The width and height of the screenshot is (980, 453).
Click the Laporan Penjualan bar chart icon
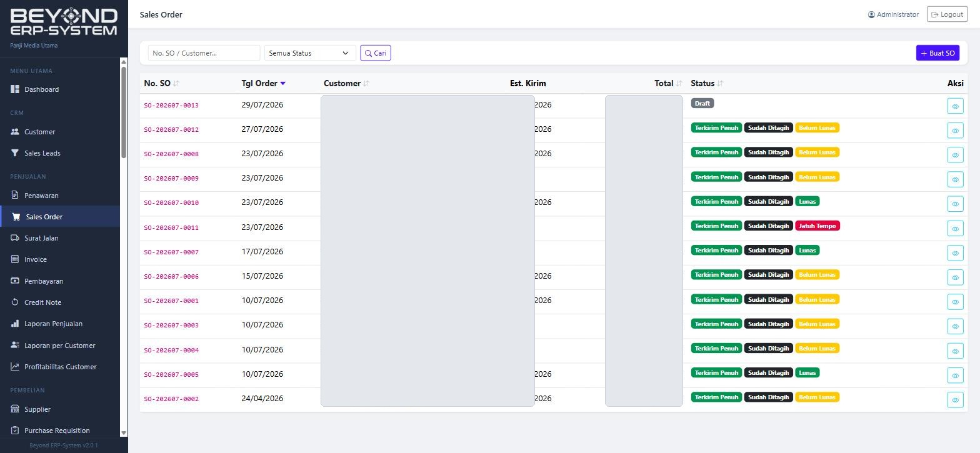pyautogui.click(x=15, y=324)
